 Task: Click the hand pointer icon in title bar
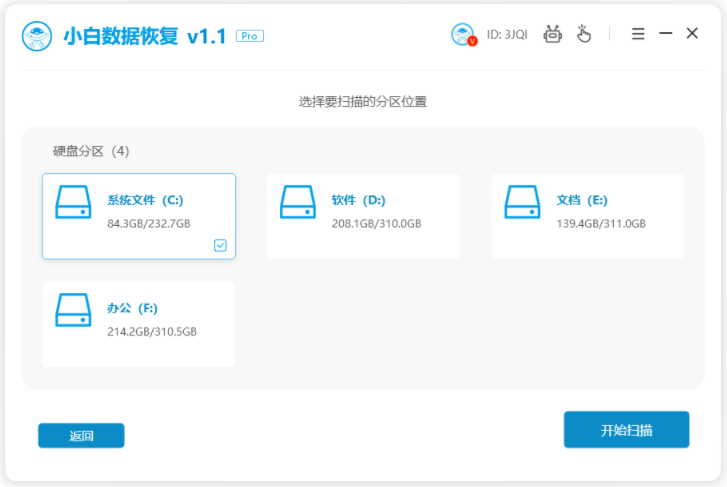click(x=584, y=34)
